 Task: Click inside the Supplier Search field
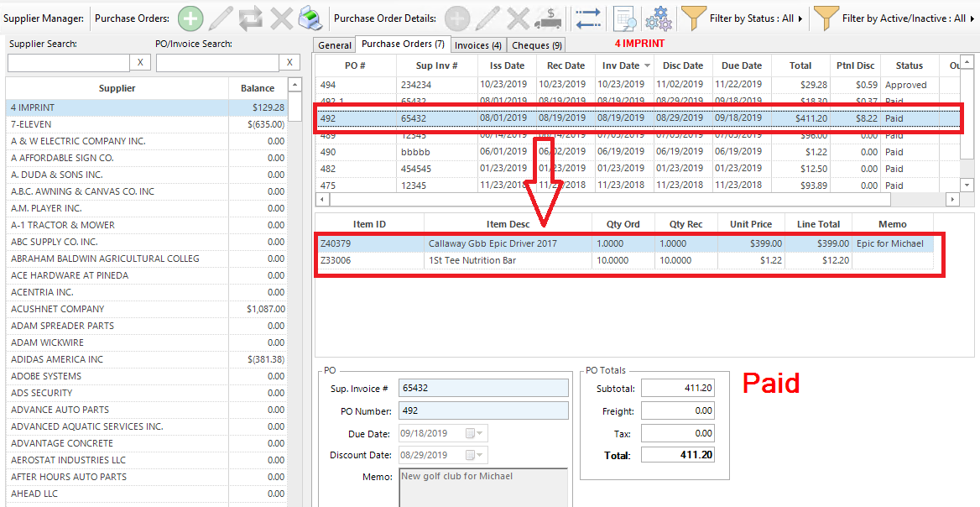(68, 63)
